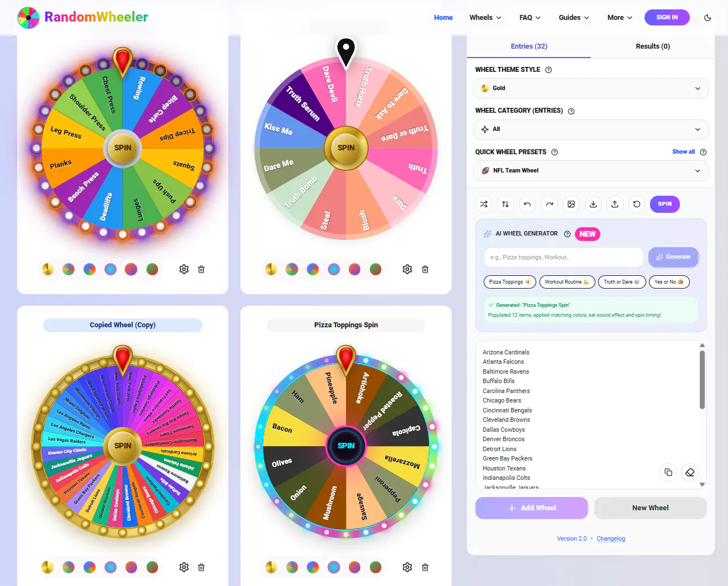Click the download icon in entries toolbar
Image resolution: width=728 pixels, height=586 pixels.
pyautogui.click(x=593, y=204)
